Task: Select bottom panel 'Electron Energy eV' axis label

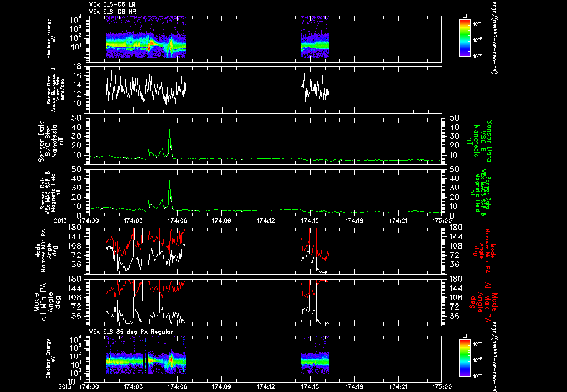Action: click(50, 359)
